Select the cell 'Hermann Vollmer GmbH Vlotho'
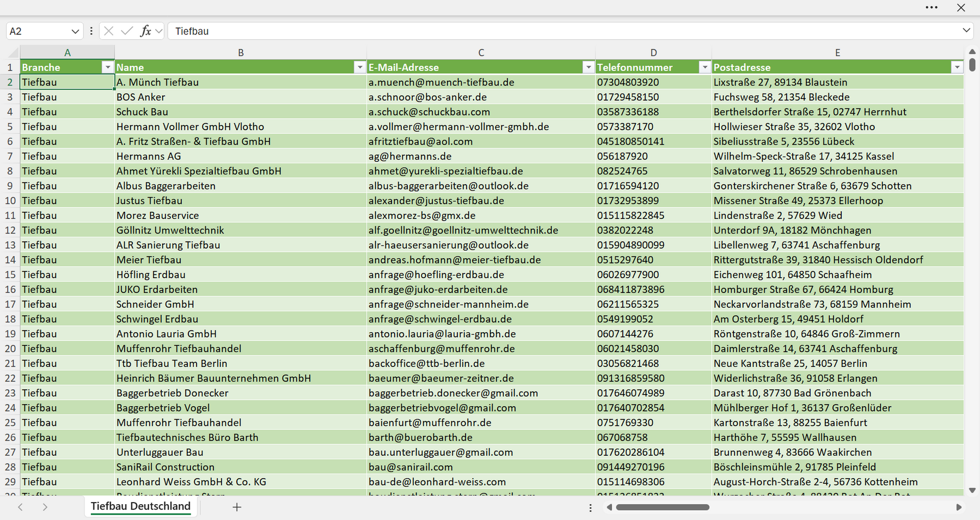Screen dimensions: 980x520 pyautogui.click(x=241, y=127)
